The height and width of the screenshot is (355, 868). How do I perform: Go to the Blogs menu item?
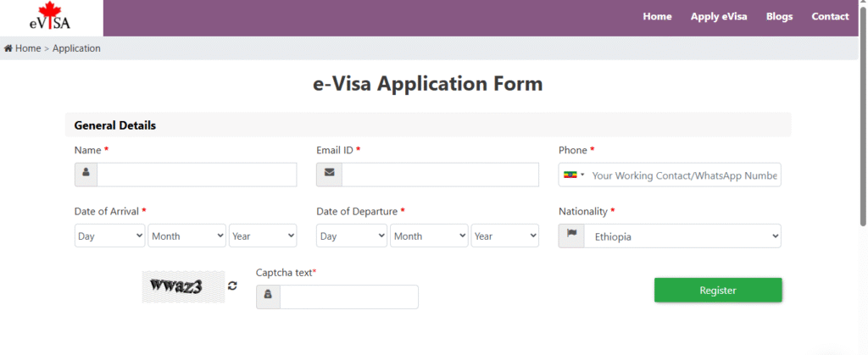point(779,17)
